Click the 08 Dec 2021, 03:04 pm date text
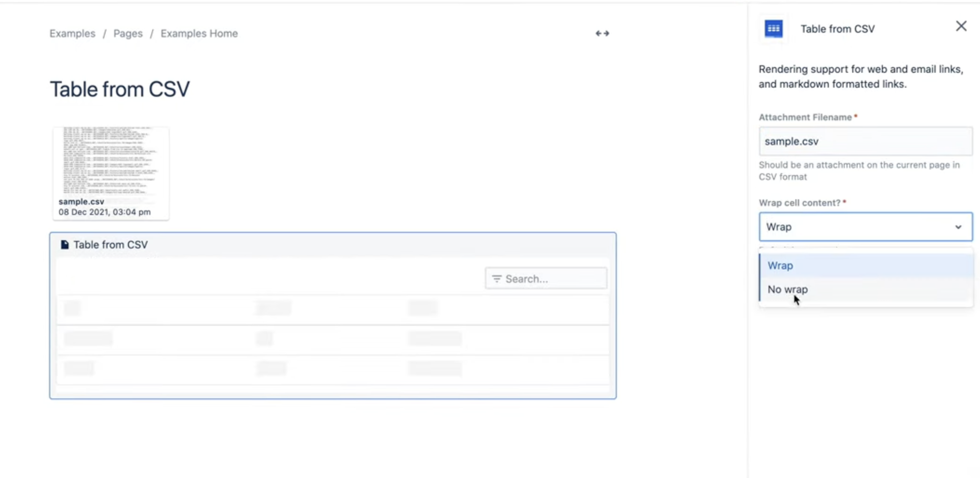 coord(105,212)
